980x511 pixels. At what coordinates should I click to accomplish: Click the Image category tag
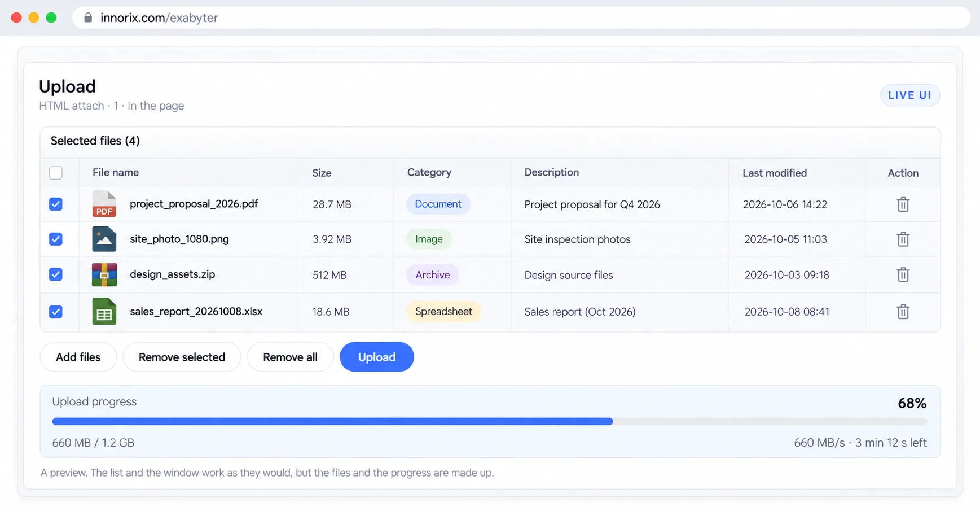(429, 239)
